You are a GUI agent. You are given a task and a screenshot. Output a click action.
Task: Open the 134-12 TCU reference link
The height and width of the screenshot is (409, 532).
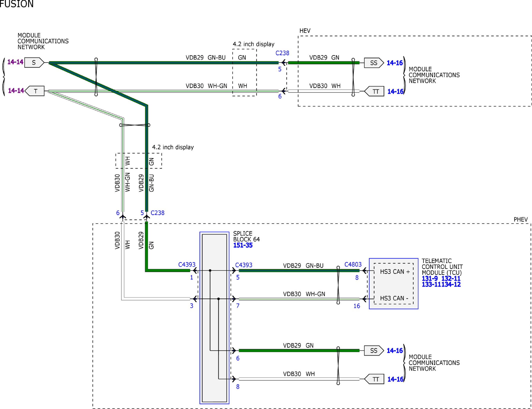pos(451,284)
